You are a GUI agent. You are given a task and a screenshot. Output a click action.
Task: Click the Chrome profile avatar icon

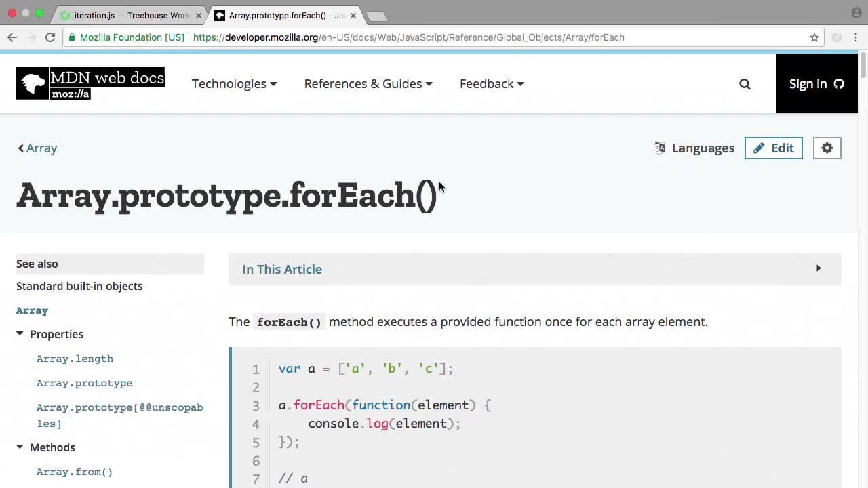(856, 13)
